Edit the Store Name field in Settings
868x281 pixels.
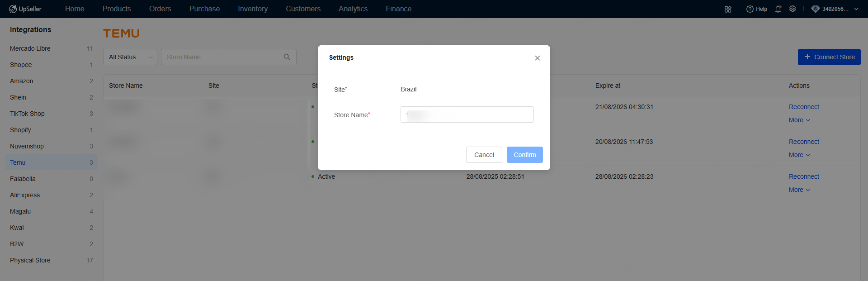(467, 114)
